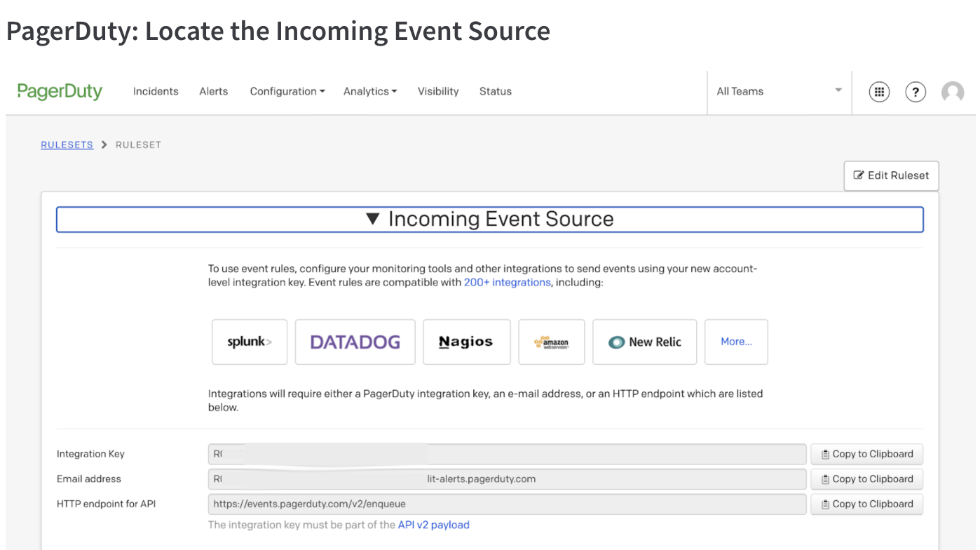Select the Splunk integration tile
The width and height of the screenshot is (980, 550).
click(250, 342)
